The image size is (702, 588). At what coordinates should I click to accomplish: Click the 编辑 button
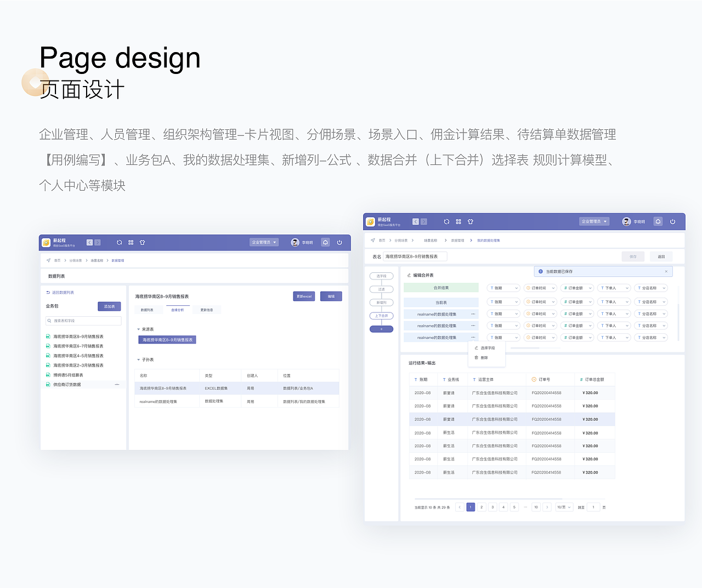coord(331,296)
